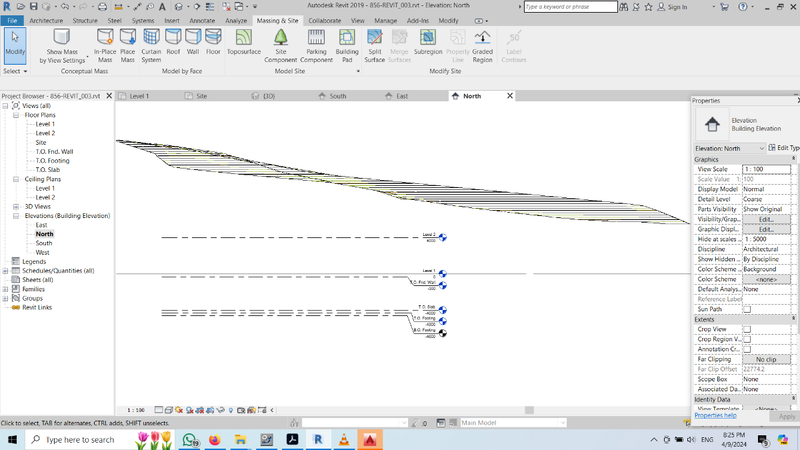Choose the Site Component tool
The width and height of the screenshot is (800, 450).
tap(280, 43)
